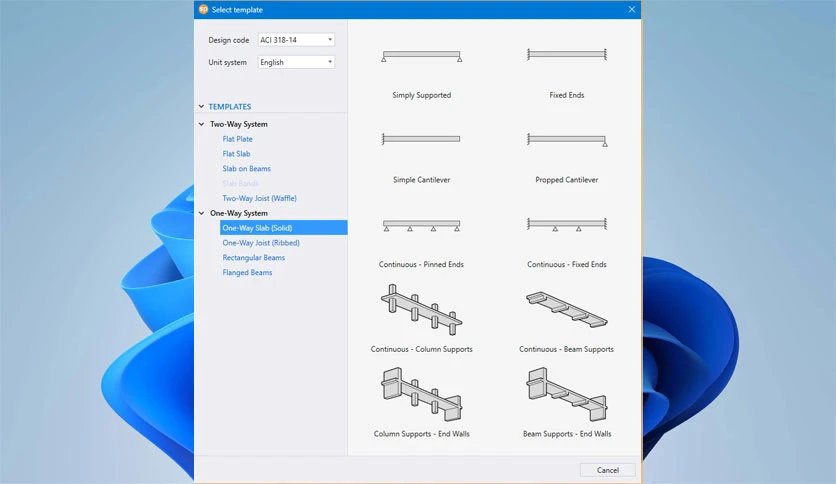Viewport: 836px width, 484px height.
Task: Select Continuous - Fixed Ends diagram
Action: [567, 224]
